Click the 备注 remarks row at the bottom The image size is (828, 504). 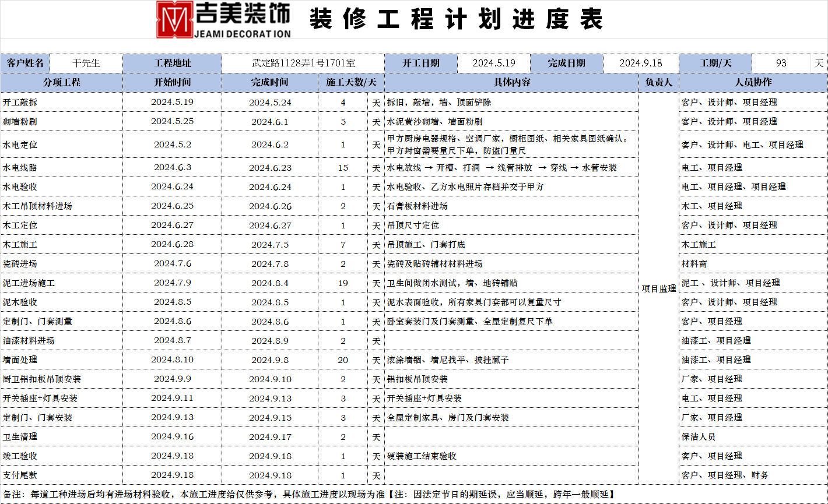[309, 494]
